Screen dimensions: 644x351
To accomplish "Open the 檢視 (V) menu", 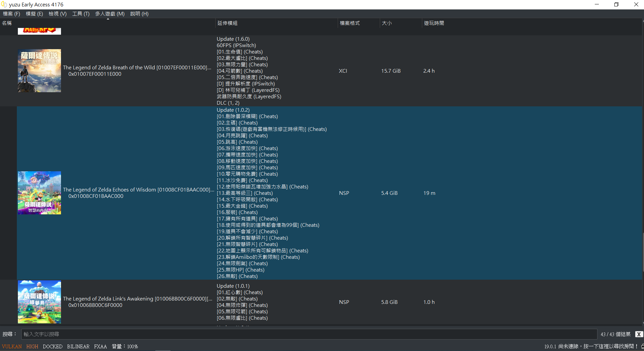I will coord(58,14).
